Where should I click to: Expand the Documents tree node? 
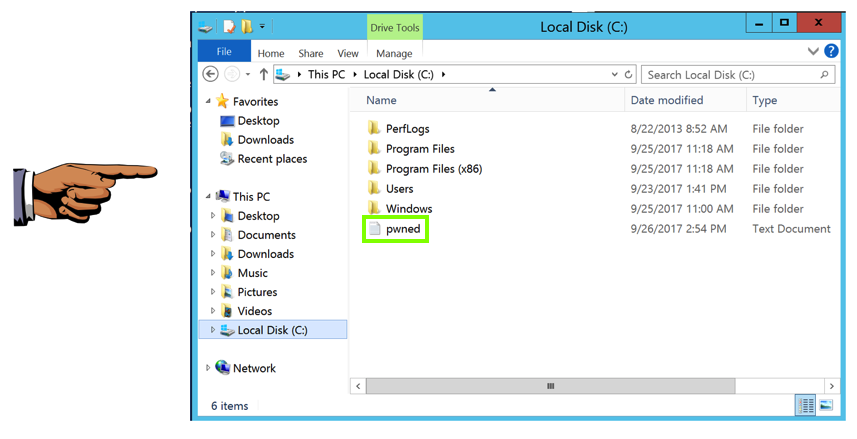click(x=213, y=235)
